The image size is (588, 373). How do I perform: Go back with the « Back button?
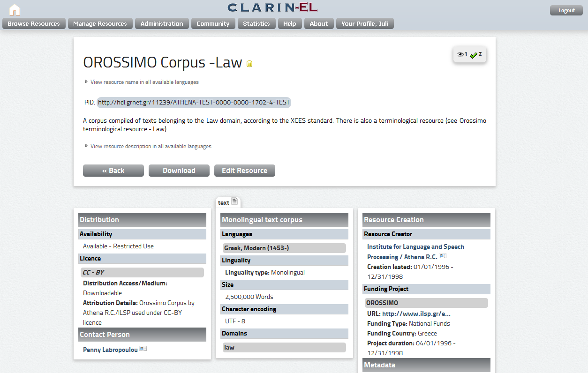[113, 171]
